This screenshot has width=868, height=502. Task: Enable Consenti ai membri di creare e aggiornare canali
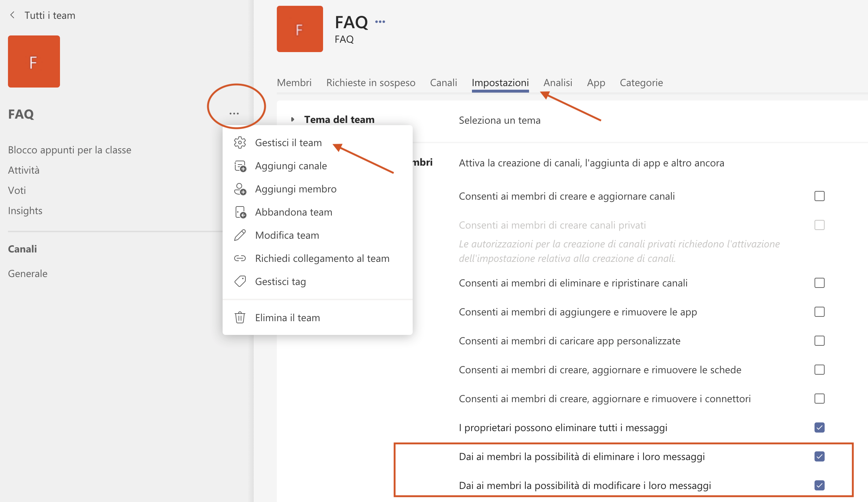pos(820,196)
